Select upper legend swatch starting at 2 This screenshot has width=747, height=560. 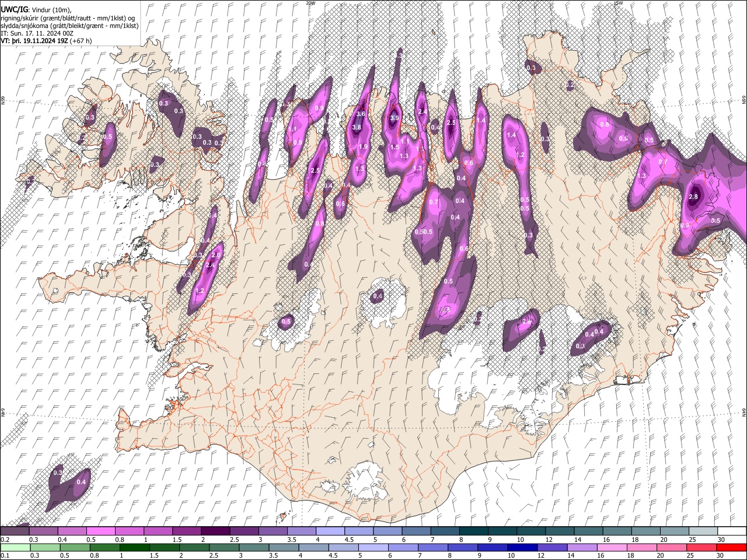(215, 531)
